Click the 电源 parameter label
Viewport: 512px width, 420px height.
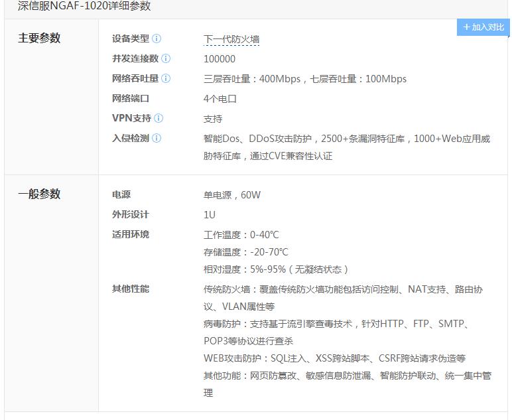[121, 194]
